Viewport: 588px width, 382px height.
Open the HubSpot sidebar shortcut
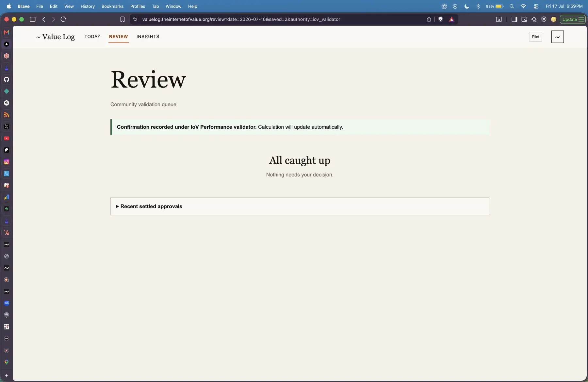click(x=6, y=233)
